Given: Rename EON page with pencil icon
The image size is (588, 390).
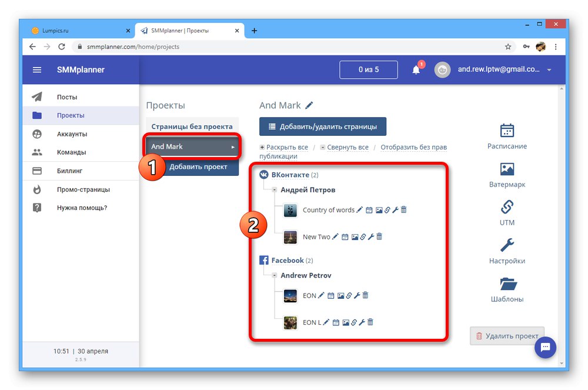Looking at the screenshot, I should click(x=321, y=295).
